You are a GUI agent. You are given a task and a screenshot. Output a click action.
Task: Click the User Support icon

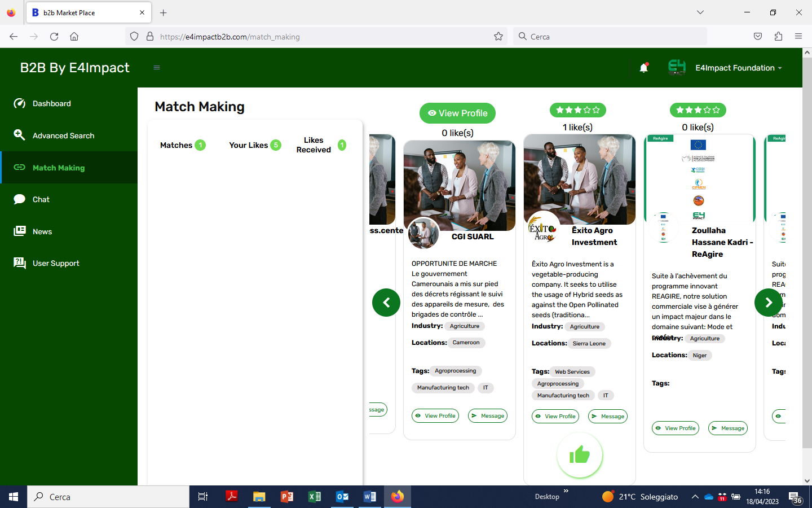coord(20,263)
